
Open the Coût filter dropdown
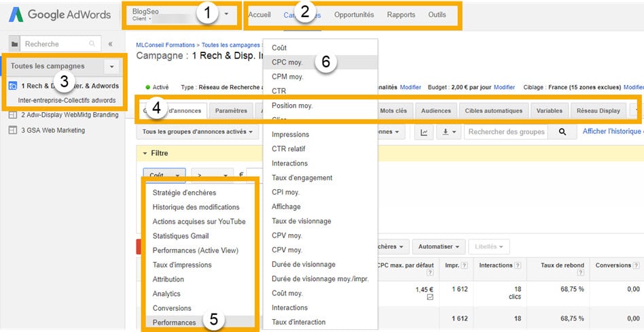pyautogui.click(x=164, y=176)
